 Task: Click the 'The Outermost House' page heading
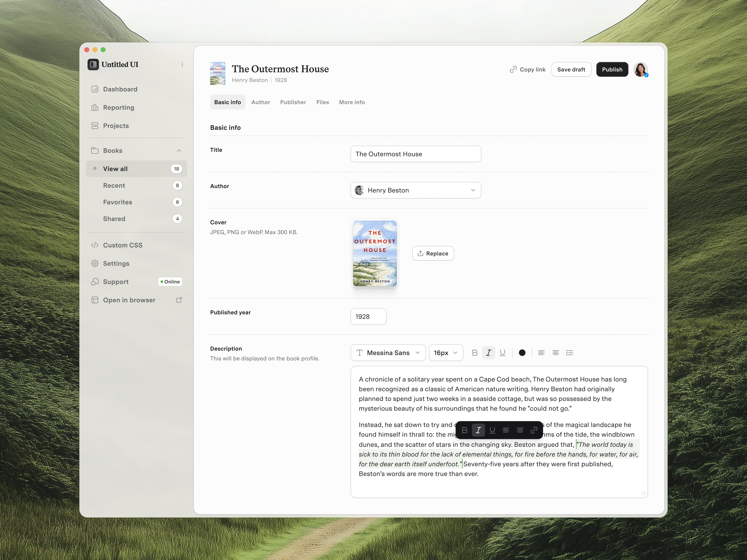click(280, 69)
